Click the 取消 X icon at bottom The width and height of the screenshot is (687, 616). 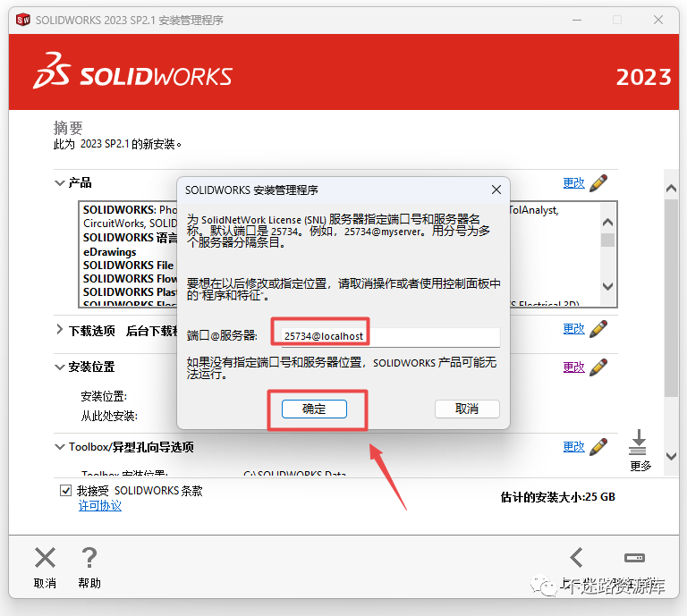click(45, 558)
